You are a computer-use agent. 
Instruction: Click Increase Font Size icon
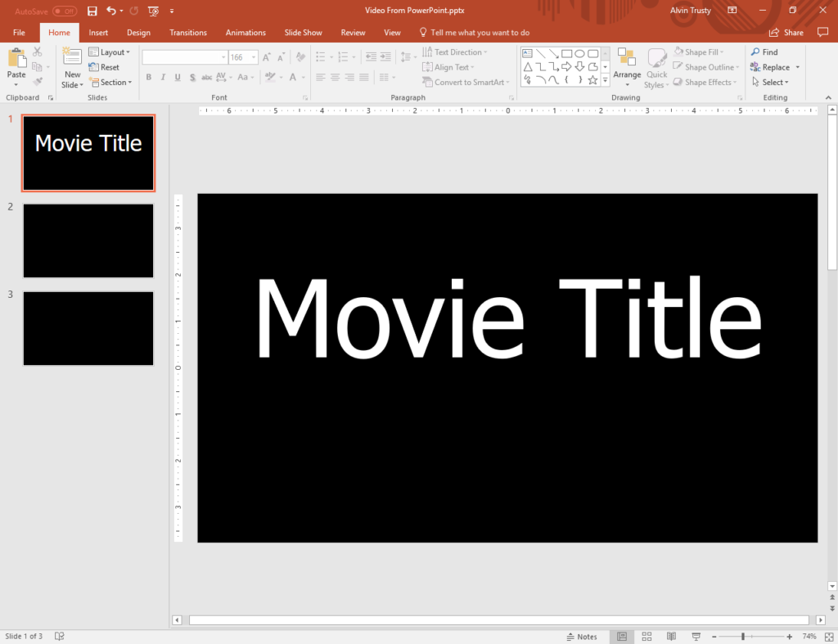pos(266,57)
